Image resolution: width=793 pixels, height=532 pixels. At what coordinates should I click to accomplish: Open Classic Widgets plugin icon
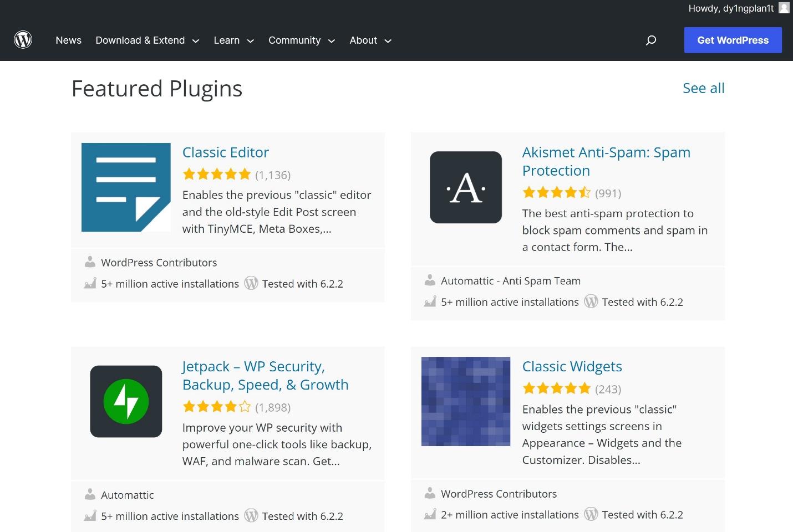pos(466,401)
